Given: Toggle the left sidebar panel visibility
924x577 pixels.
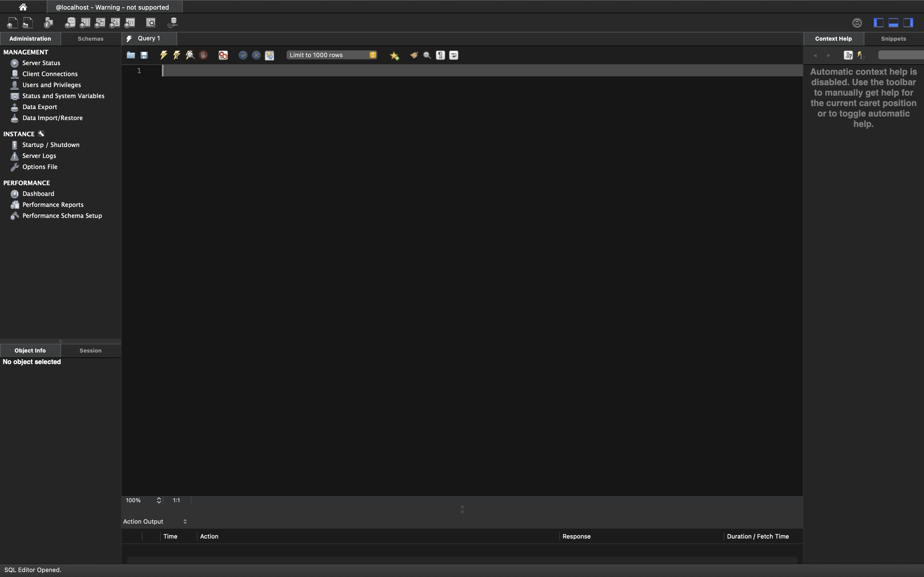Looking at the screenshot, I should (x=878, y=23).
